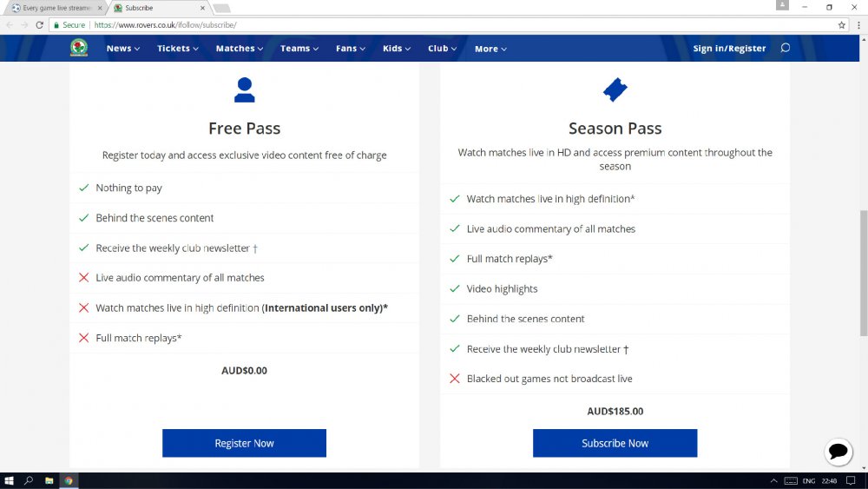The image size is (868, 489).
Task: Click the Free Pass user icon
Action: [x=244, y=89]
